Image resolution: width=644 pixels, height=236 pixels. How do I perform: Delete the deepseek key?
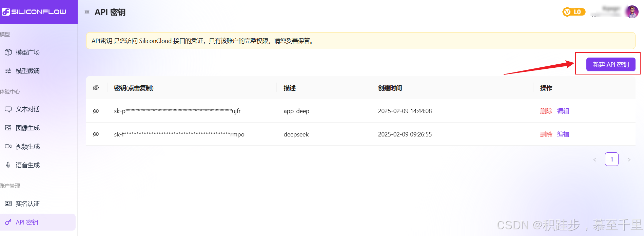(x=546, y=134)
